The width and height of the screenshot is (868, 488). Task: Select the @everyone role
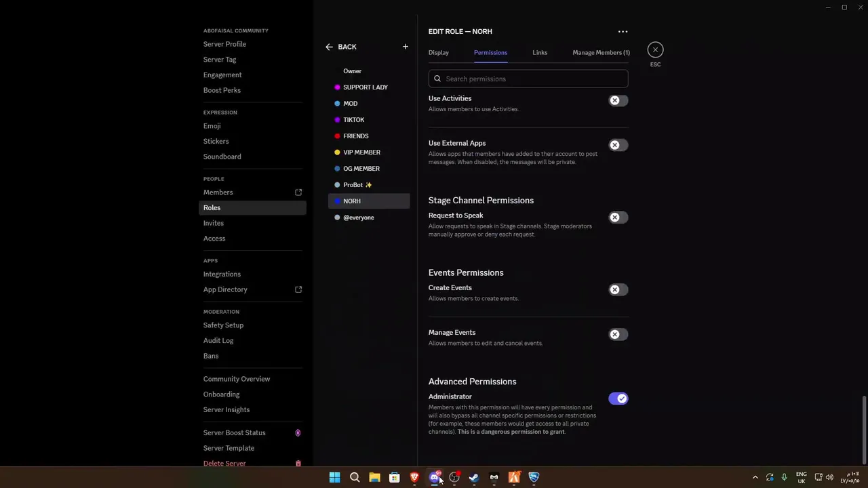(369, 218)
